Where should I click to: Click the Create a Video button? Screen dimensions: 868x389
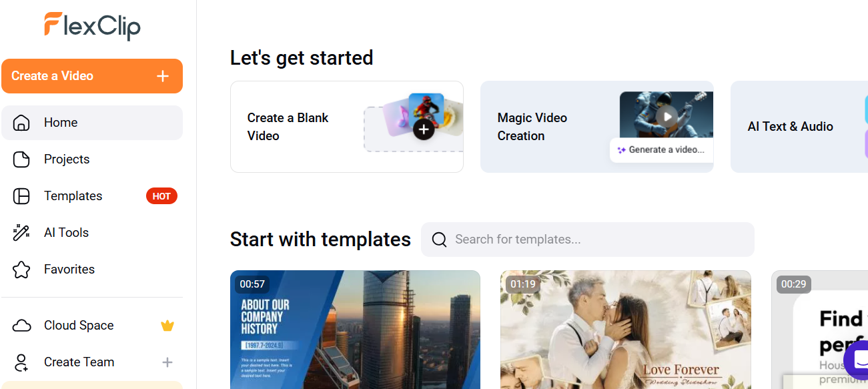[x=92, y=76]
